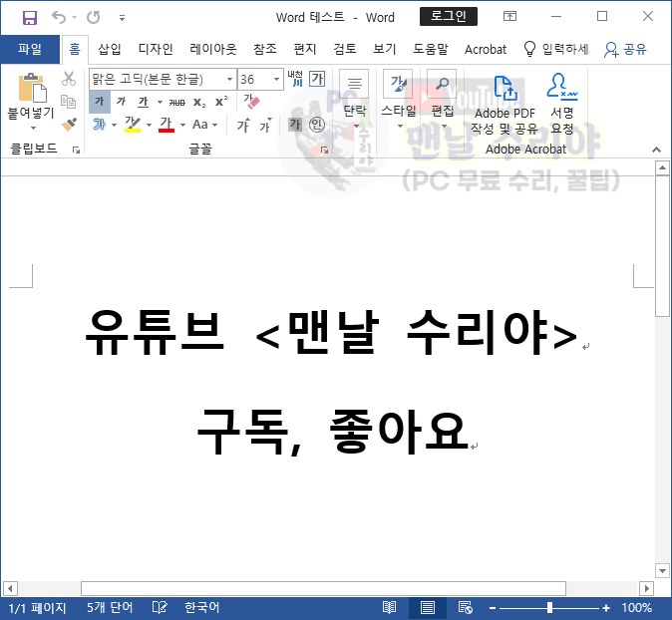Image resolution: width=672 pixels, height=620 pixels.
Task: Click the Grow Font icon
Action: [x=243, y=126]
